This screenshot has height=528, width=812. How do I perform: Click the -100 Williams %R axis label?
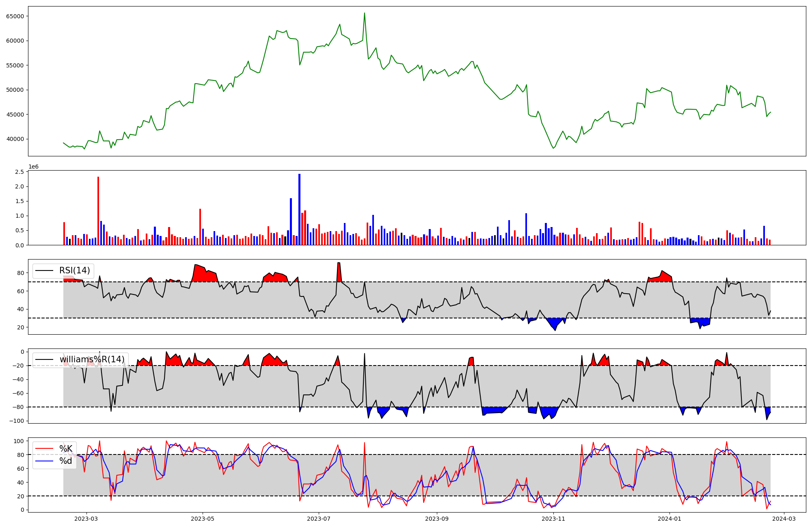(17, 421)
